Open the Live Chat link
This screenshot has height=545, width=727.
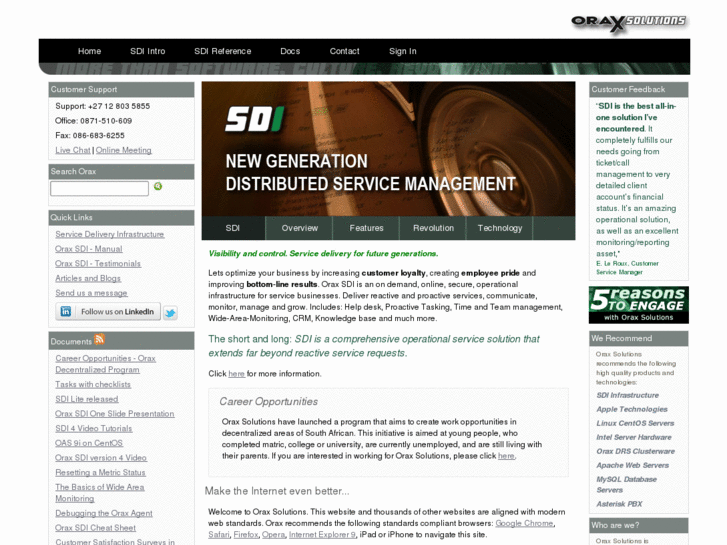click(73, 150)
